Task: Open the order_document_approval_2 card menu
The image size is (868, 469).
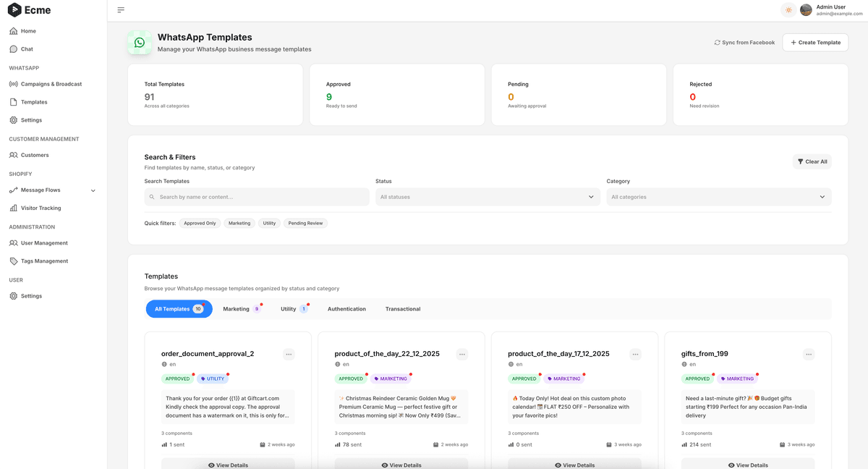Action: [x=289, y=354]
